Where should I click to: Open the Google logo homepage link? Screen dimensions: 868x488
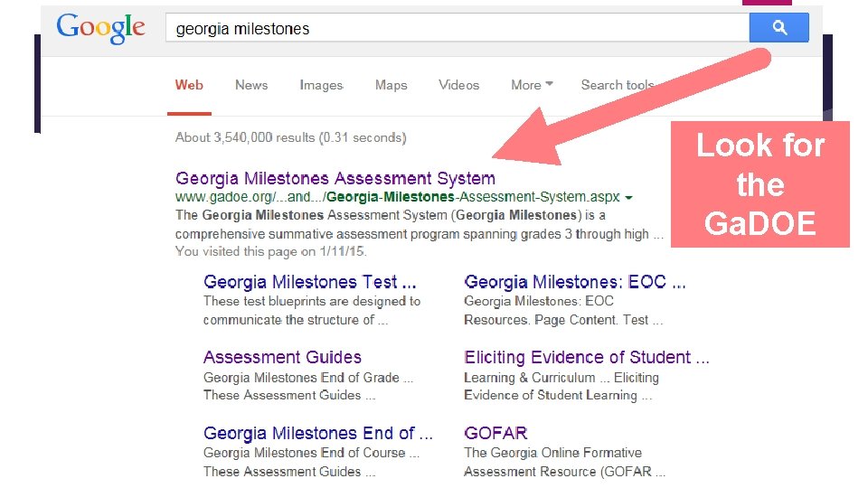[x=100, y=28]
